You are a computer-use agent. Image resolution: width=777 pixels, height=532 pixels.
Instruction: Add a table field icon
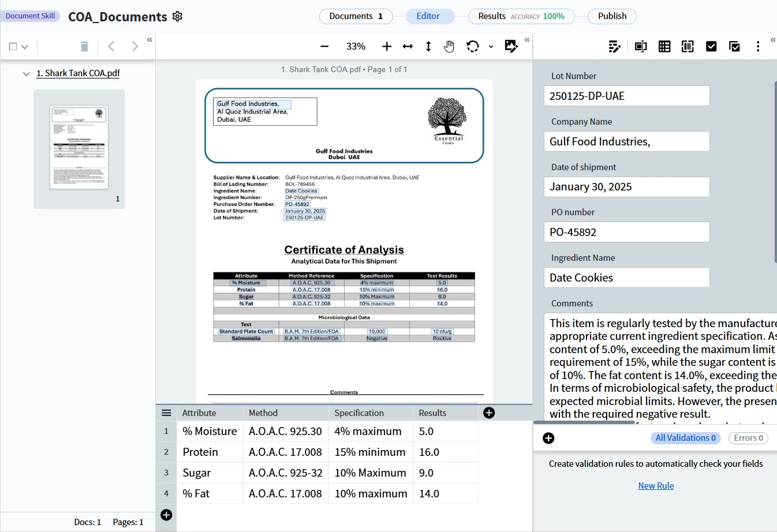pos(664,47)
